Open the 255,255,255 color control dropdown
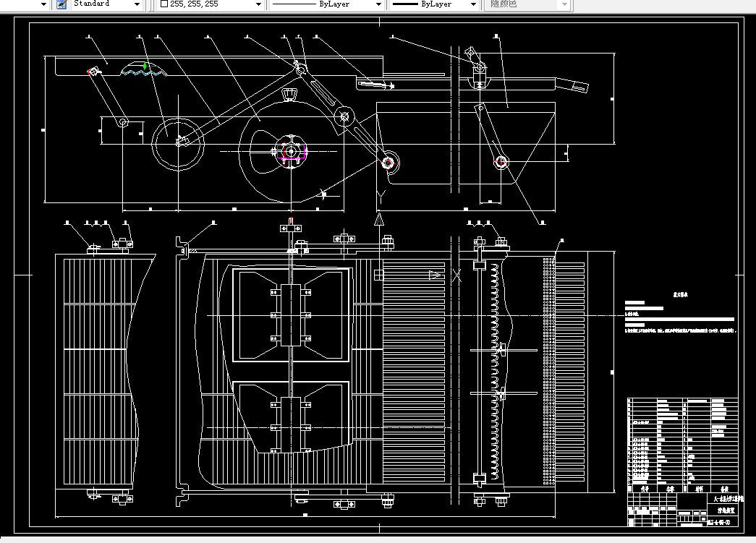756x543 pixels. pos(211,4)
